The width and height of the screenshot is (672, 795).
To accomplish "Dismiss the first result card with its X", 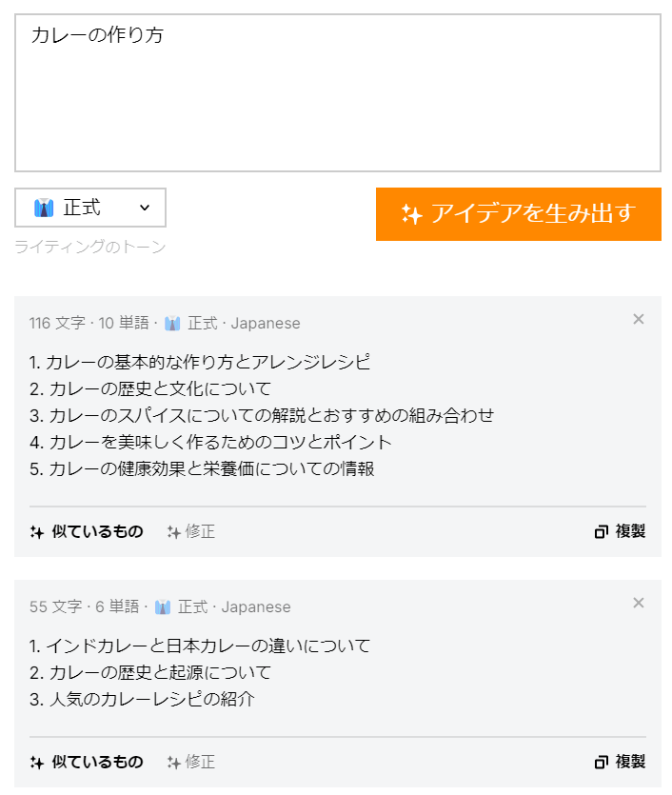I will 639,319.
